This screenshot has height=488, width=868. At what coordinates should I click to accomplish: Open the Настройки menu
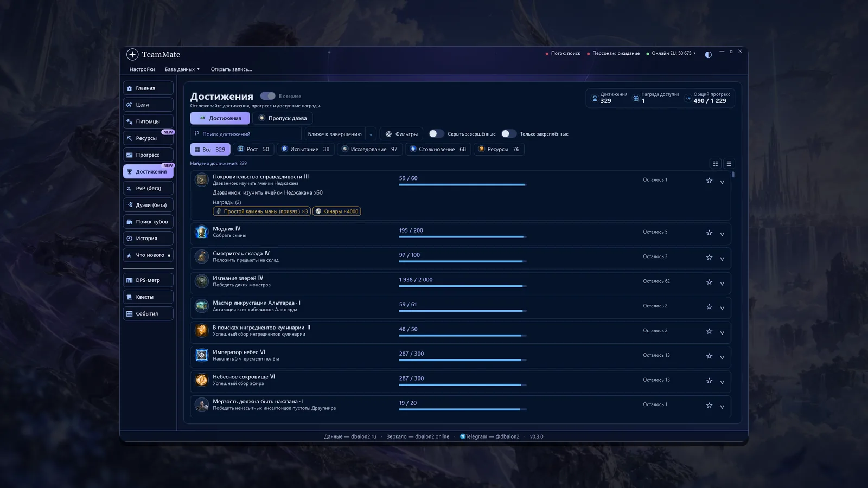142,69
